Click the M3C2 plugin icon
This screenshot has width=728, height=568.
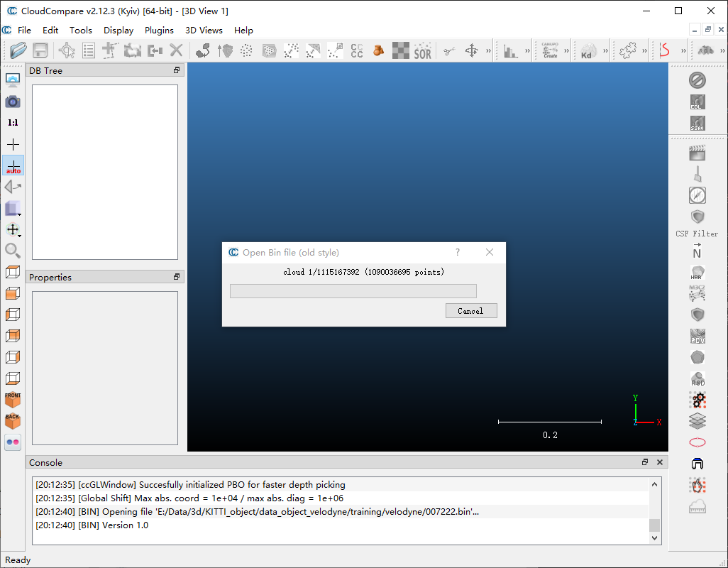coord(697,293)
